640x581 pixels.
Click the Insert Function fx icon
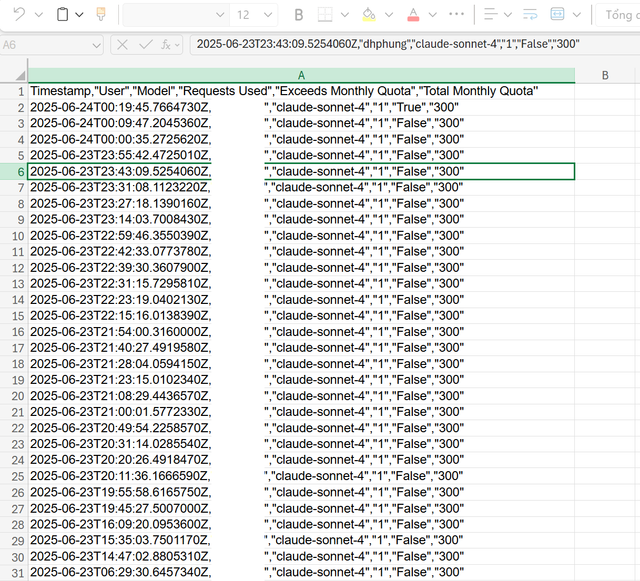[166, 45]
